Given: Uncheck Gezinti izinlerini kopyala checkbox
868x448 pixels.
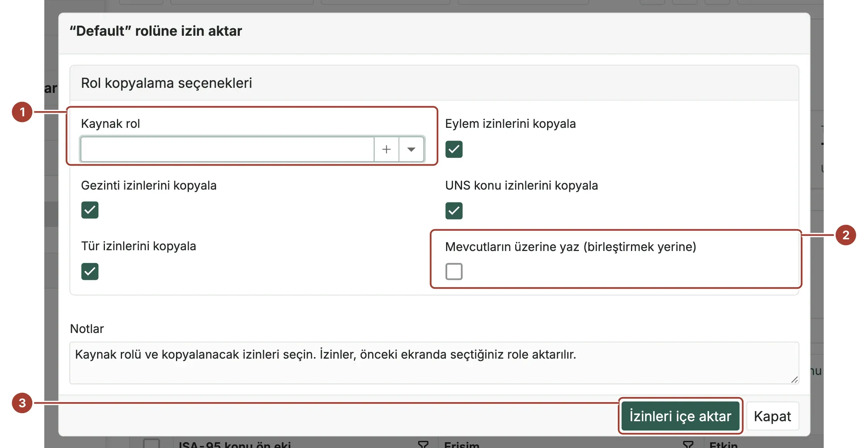Looking at the screenshot, I should [x=90, y=210].
